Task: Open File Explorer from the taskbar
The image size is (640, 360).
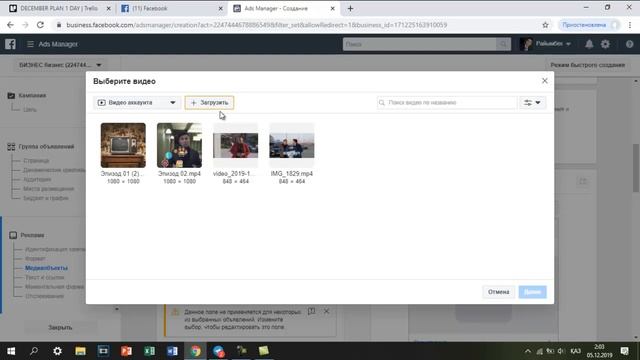Action: pos(80,351)
